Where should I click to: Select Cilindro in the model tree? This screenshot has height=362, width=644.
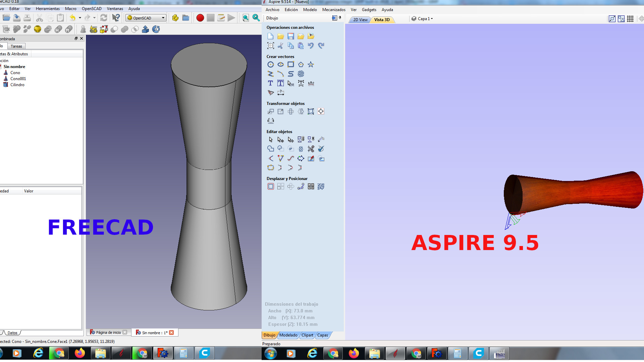click(x=17, y=85)
